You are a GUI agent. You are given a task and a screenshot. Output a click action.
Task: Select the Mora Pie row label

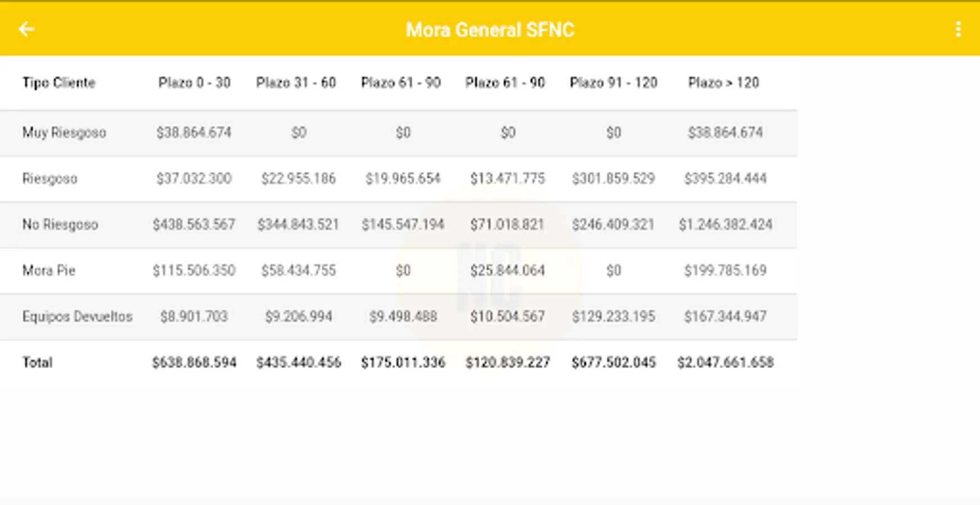(x=49, y=271)
